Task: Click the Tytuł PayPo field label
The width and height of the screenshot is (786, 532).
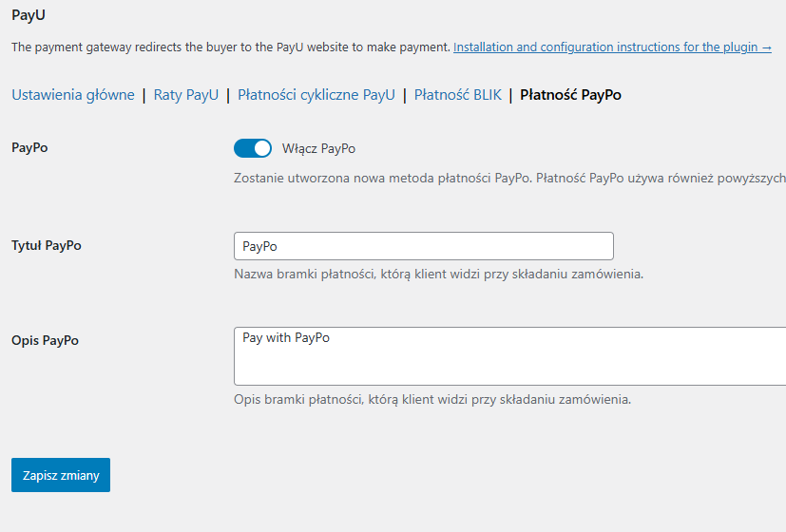Action: pyautogui.click(x=47, y=245)
